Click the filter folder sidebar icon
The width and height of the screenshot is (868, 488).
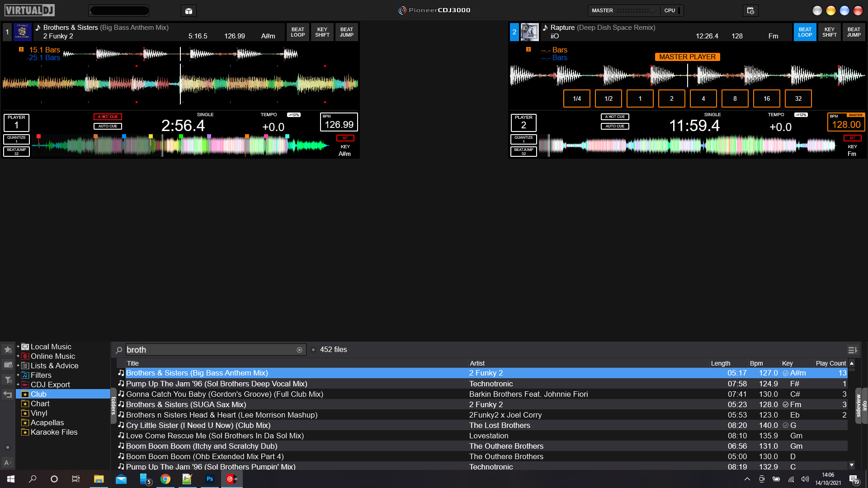8,380
